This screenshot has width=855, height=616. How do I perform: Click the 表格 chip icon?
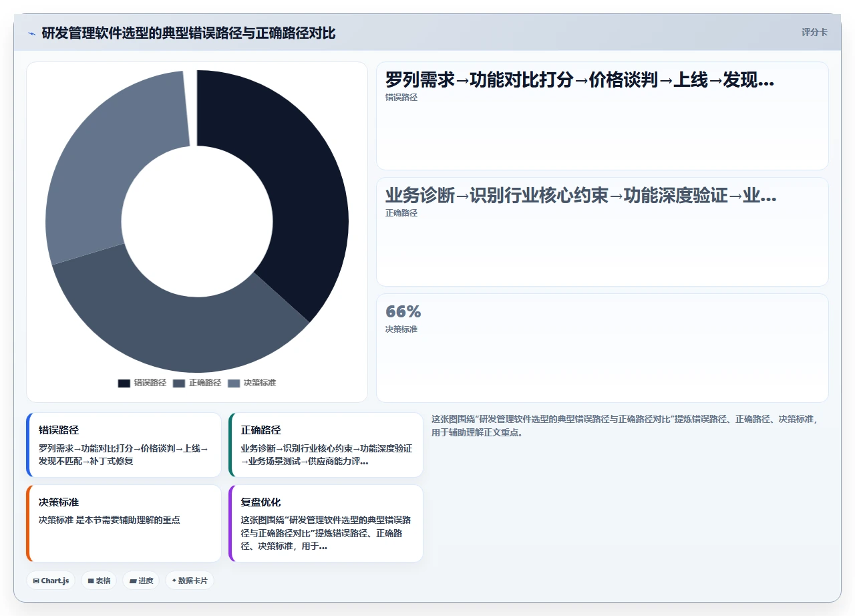(x=91, y=581)
